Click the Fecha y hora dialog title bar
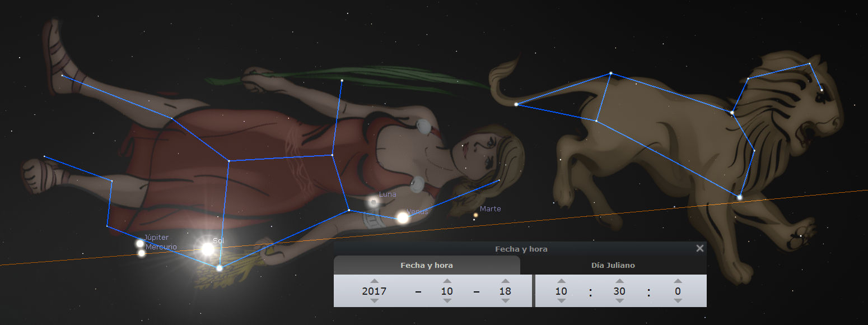Viewport: 868px width, 325px height. [x=521, y=249]
